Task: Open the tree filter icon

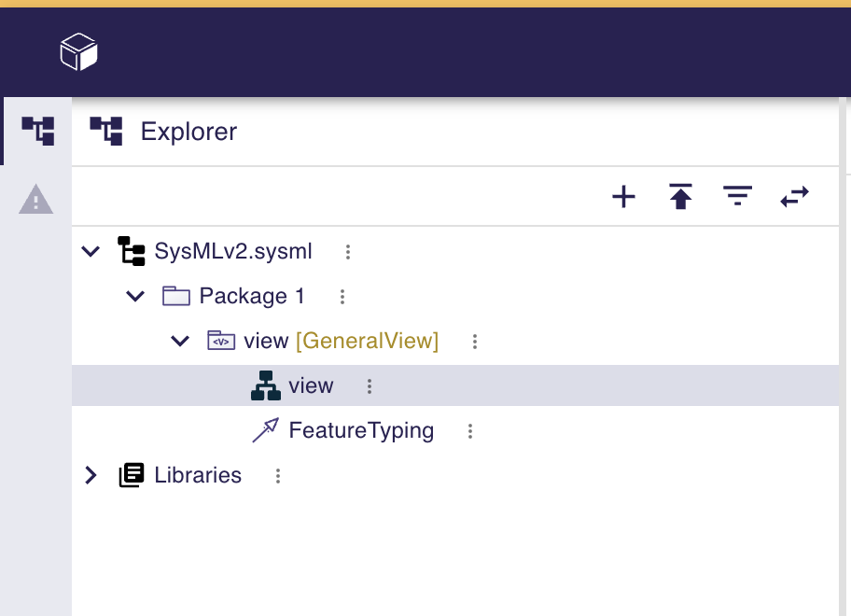Action: 737,196
